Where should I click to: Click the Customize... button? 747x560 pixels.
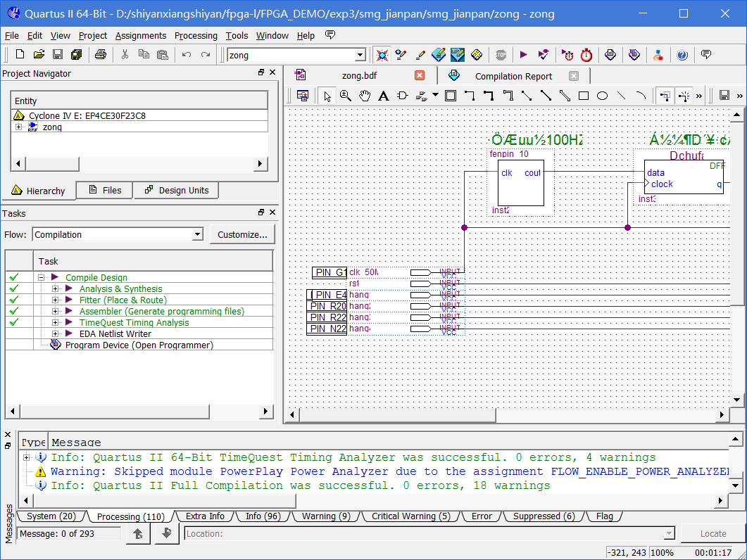242,234
